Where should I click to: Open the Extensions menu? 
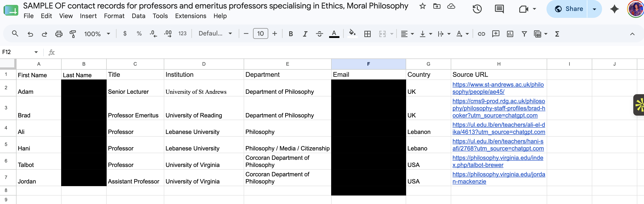pos(191,16)
